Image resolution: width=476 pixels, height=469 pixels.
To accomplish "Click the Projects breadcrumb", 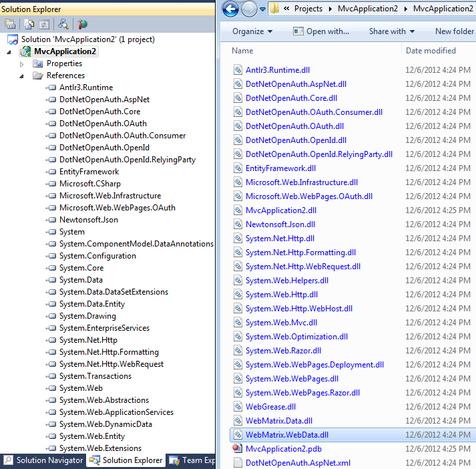I will pos(308,9).
